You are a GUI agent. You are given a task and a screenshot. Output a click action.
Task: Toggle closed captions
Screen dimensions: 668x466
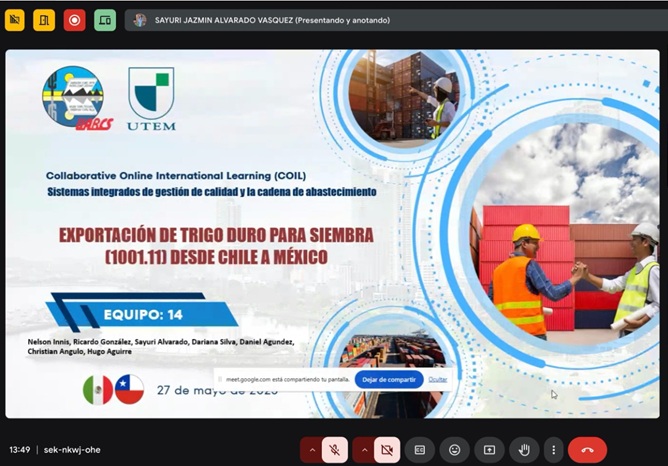click(421, 450)
